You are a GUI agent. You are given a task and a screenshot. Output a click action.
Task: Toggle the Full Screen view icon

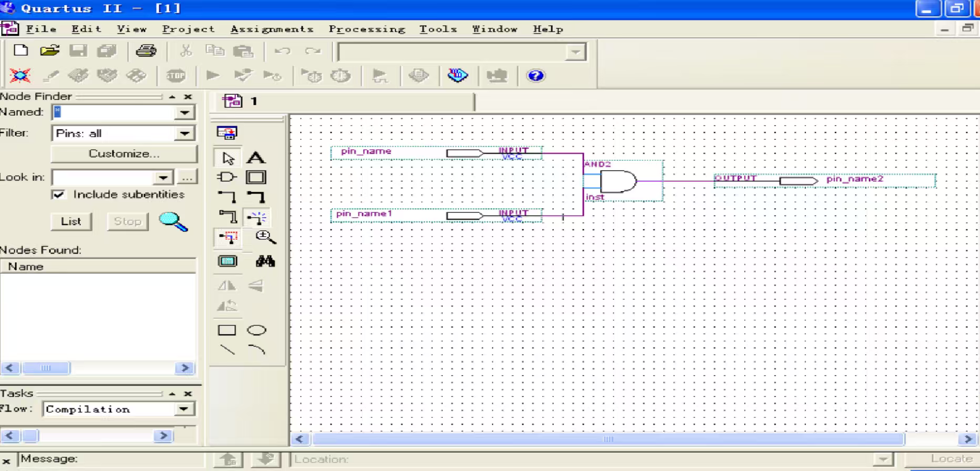(x=228, y=261)
